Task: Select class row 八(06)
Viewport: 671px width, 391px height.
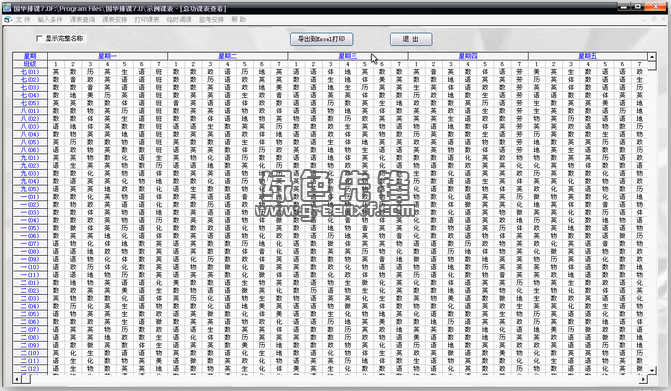Action: click(30, 150)
